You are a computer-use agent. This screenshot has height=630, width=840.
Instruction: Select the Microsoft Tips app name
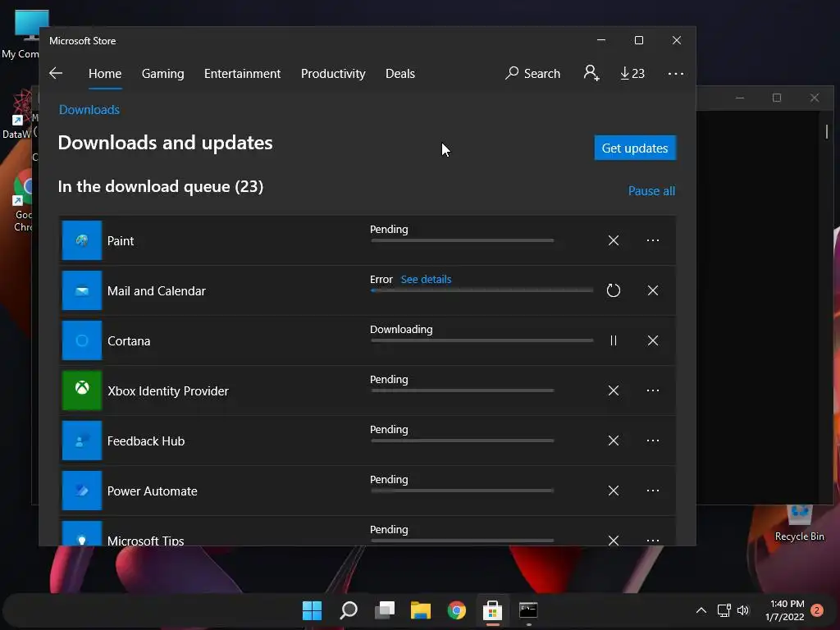[146, 541]
